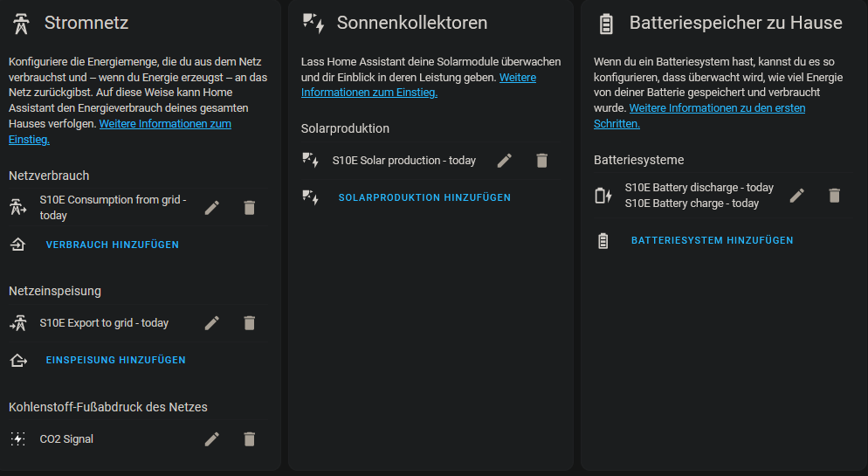Image resolution: width=868 pixels, height=476 pixels.
Task: Select the S10E Solar production - today row
Action: click(x=430, y=161)
